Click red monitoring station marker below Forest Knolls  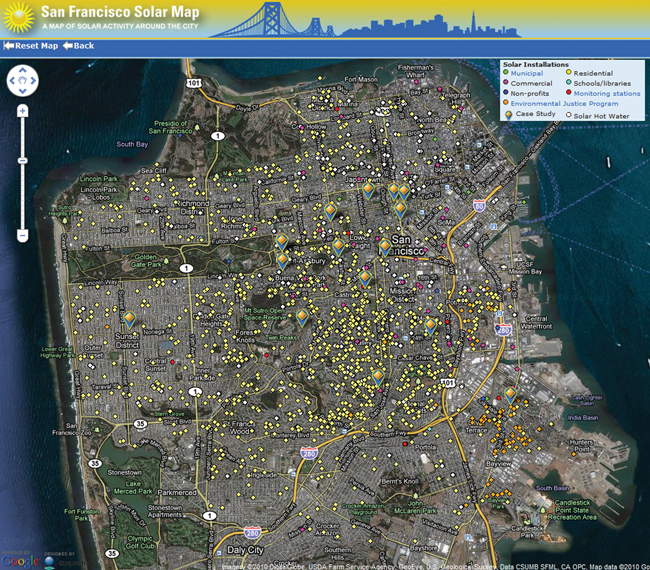(266, 355)
